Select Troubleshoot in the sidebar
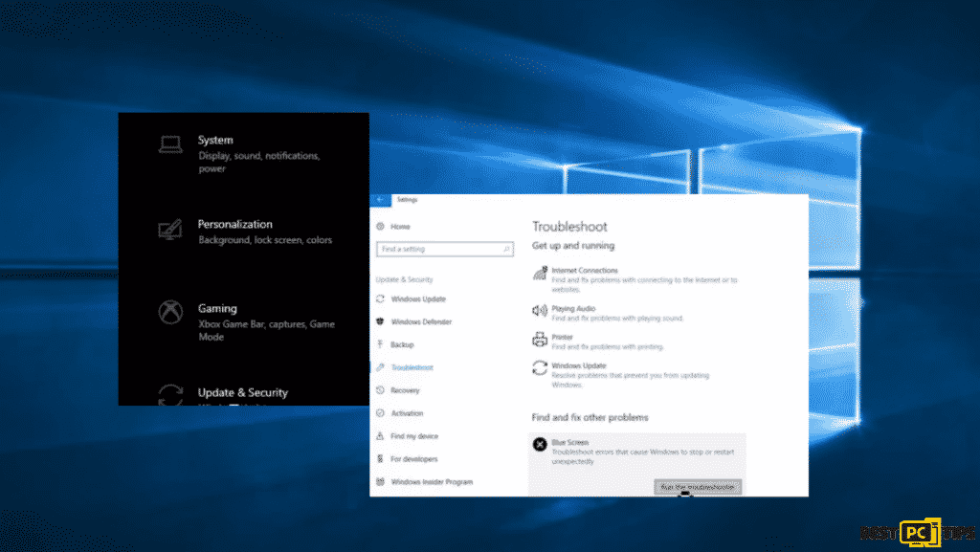 pyautogui.click(x=412, y=367)
